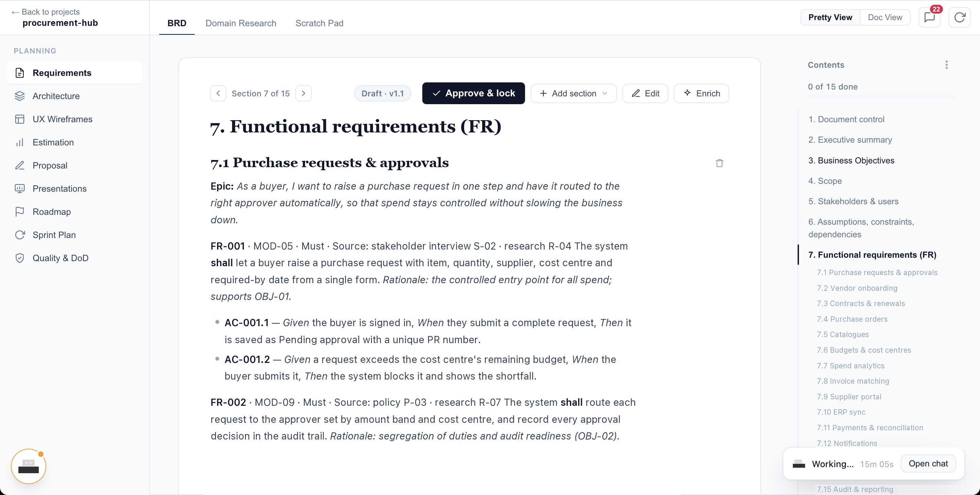Click the refresh icon in top bar
This screenshot has width=980, height=495.
coord(960,17)
